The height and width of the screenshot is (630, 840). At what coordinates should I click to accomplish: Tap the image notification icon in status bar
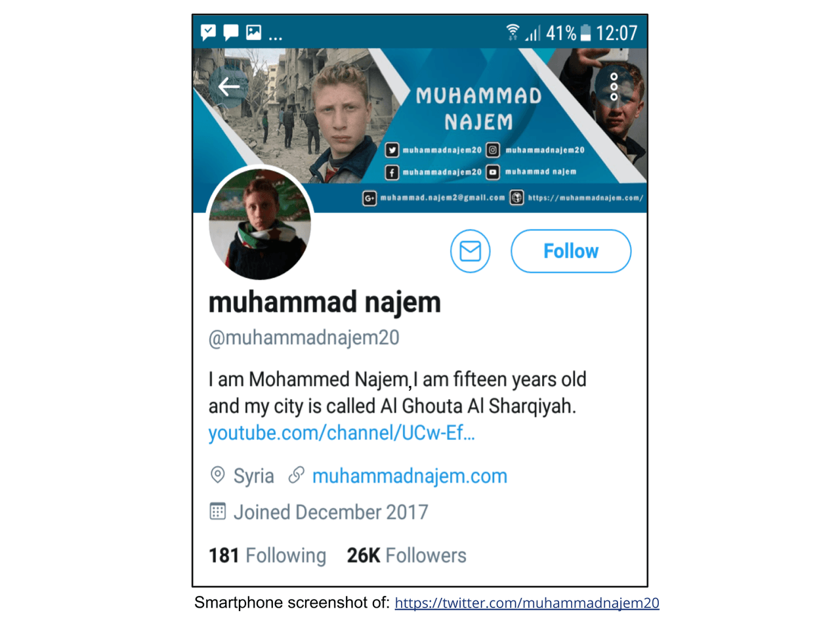(x=253, y=32)
